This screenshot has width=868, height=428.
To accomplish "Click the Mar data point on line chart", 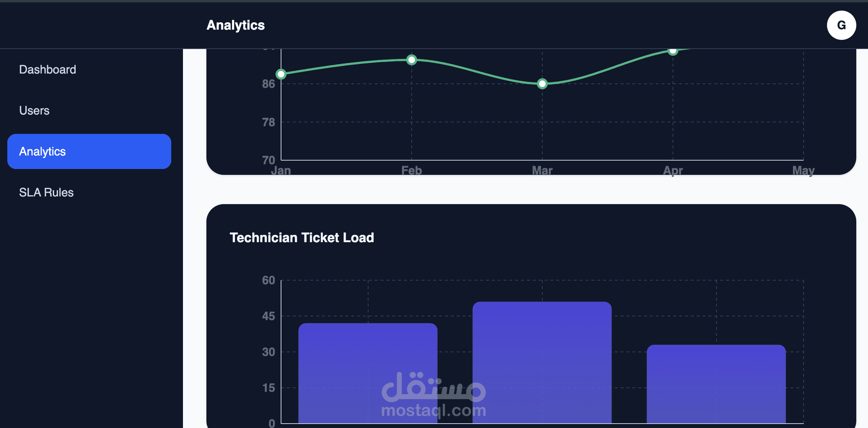I will coord(542,84).
